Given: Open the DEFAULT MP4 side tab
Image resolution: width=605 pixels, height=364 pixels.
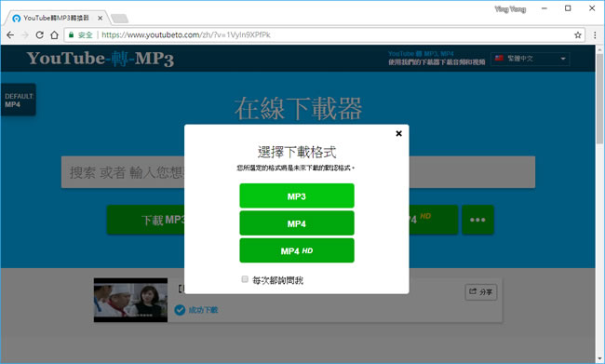Looking at the screenshot, I should pyautogui.click(x=18, y=100).
